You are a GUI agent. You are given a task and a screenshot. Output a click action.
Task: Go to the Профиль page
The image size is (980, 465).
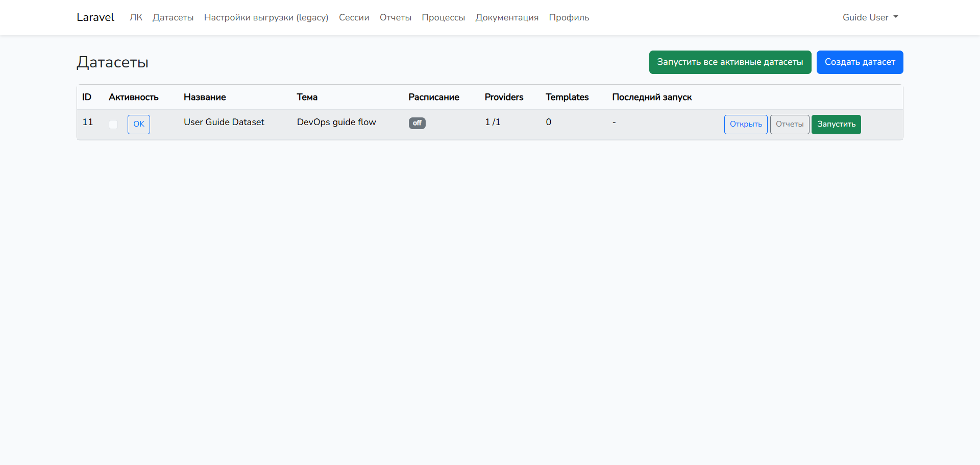click(569, 17)
